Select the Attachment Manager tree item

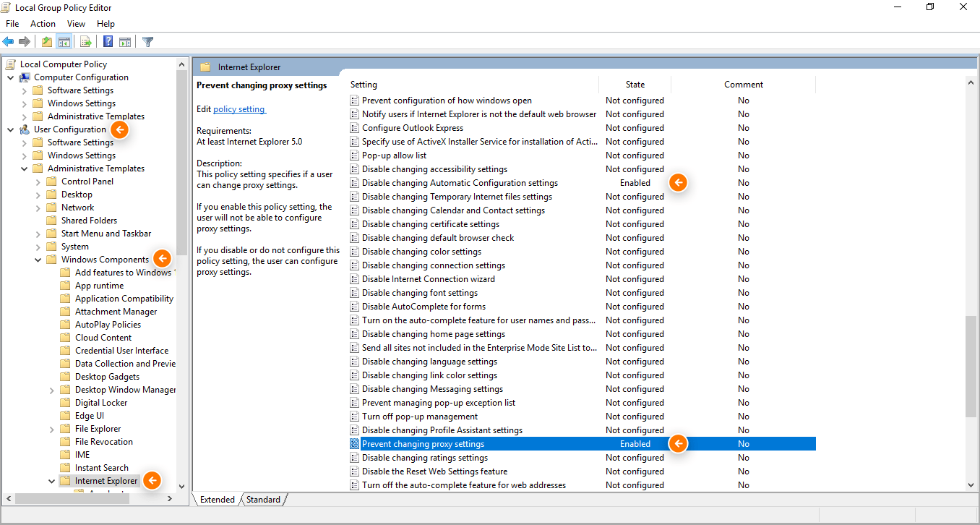coord(116,312)
